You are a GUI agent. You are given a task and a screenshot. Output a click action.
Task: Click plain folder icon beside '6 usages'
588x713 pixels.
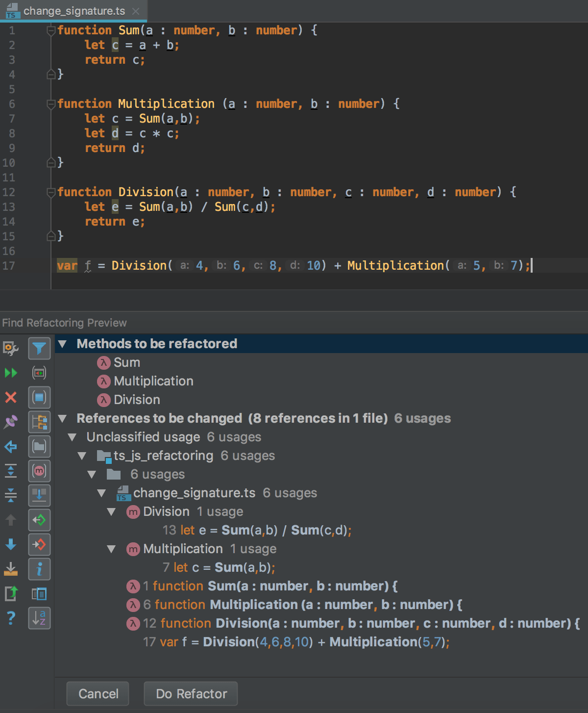click(x=114, y=474)
